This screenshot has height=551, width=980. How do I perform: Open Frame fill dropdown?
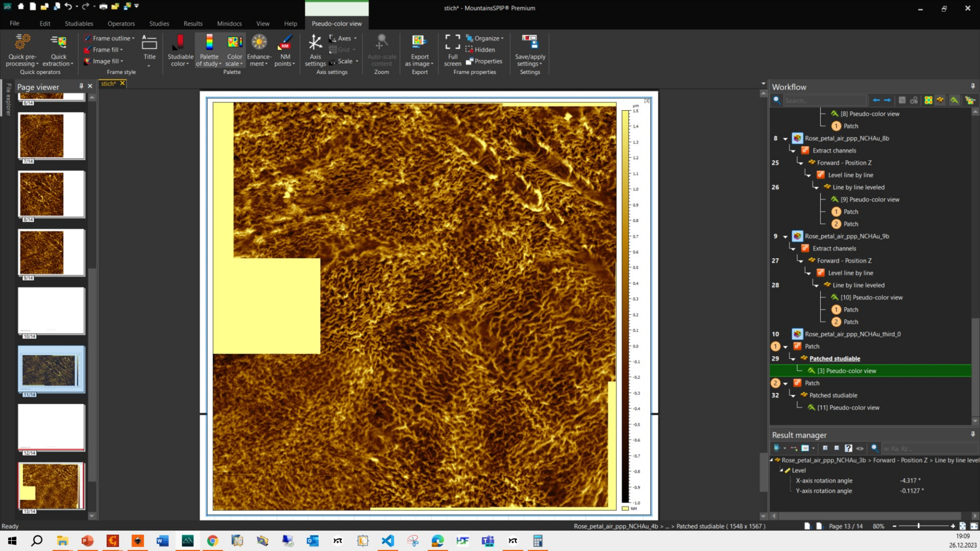(103, 49)
